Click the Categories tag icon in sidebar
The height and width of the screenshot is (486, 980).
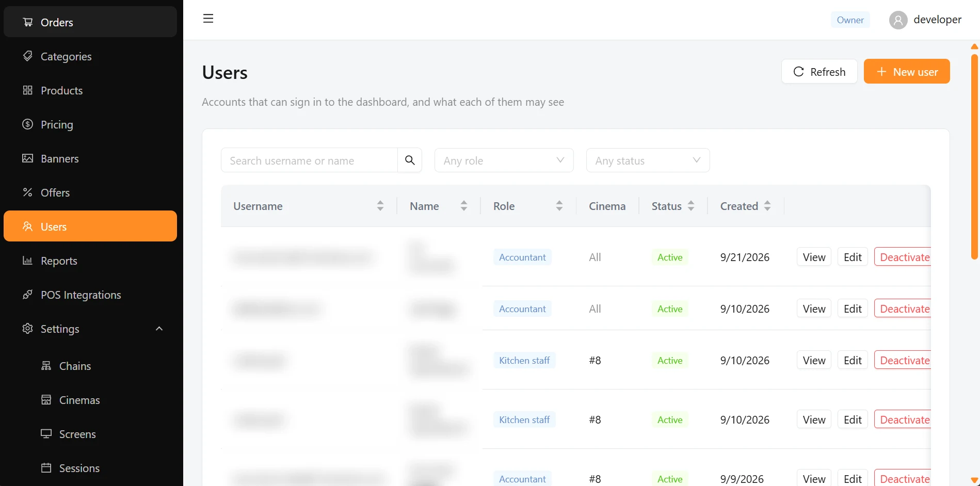tap(28, 56)
